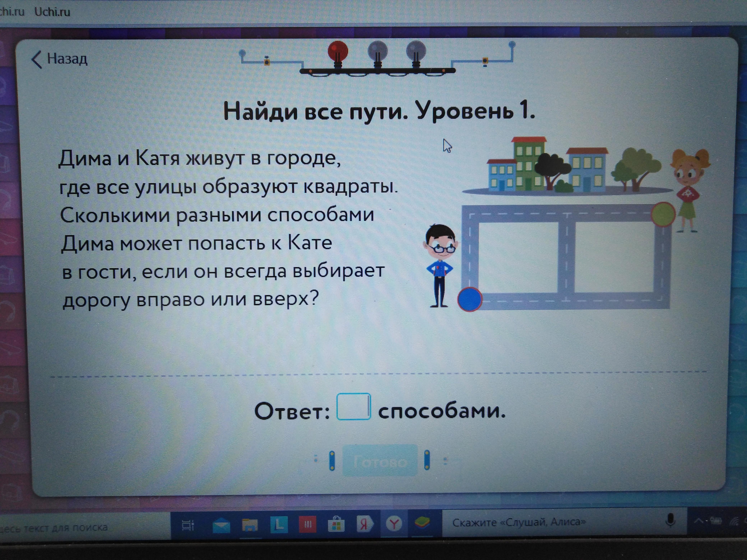This screenshot has width=747, height=560.
Task: Open the Mail app in taskbar
Action: (221, 525)
